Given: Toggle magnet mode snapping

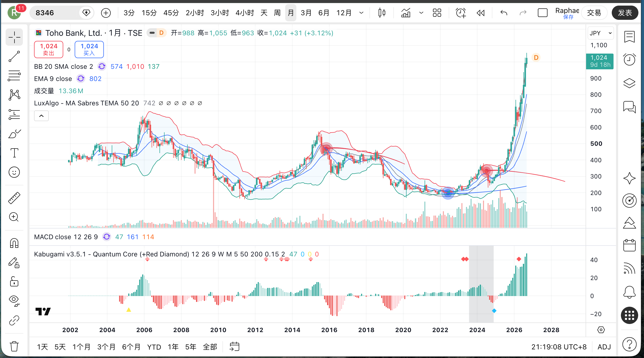Looking at the screenshot, I should point(14,243).
